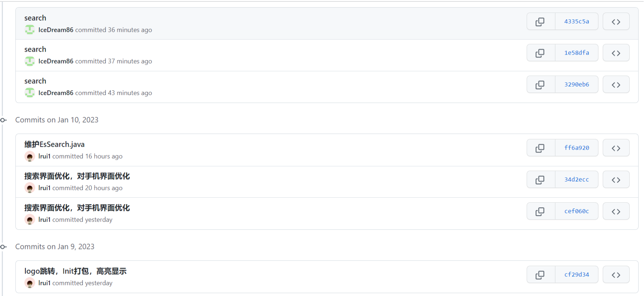Open commit hash link 1e58dfa
Screen dimensions: 644x296
click(577, 53)
